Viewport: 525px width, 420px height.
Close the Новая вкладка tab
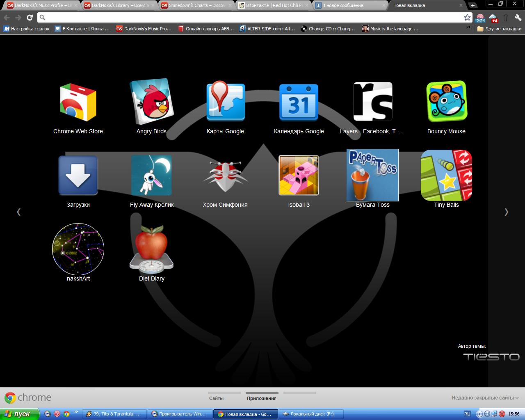pyautogui.click(x=461, y=6)
